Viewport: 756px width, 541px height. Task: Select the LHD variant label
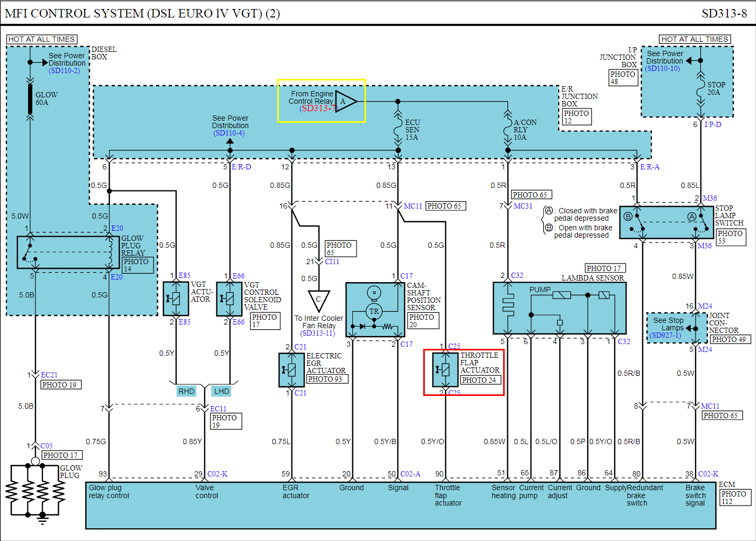221,391
